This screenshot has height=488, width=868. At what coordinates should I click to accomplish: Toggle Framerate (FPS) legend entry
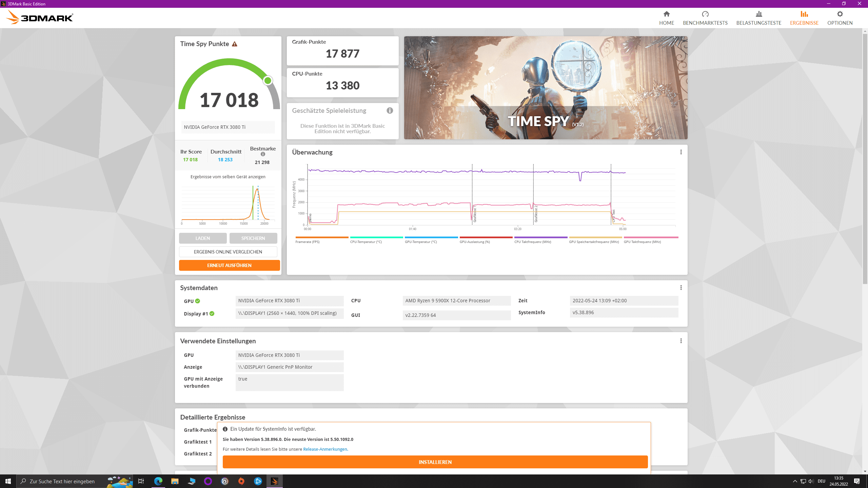322,240
